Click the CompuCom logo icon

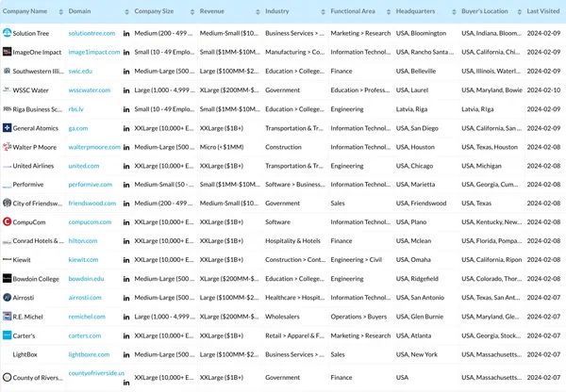click(7, 222)
